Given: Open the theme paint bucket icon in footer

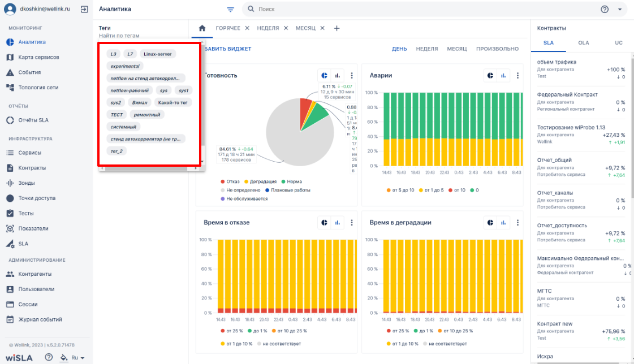Looking at the screenshot, I should tap(64, 358).
